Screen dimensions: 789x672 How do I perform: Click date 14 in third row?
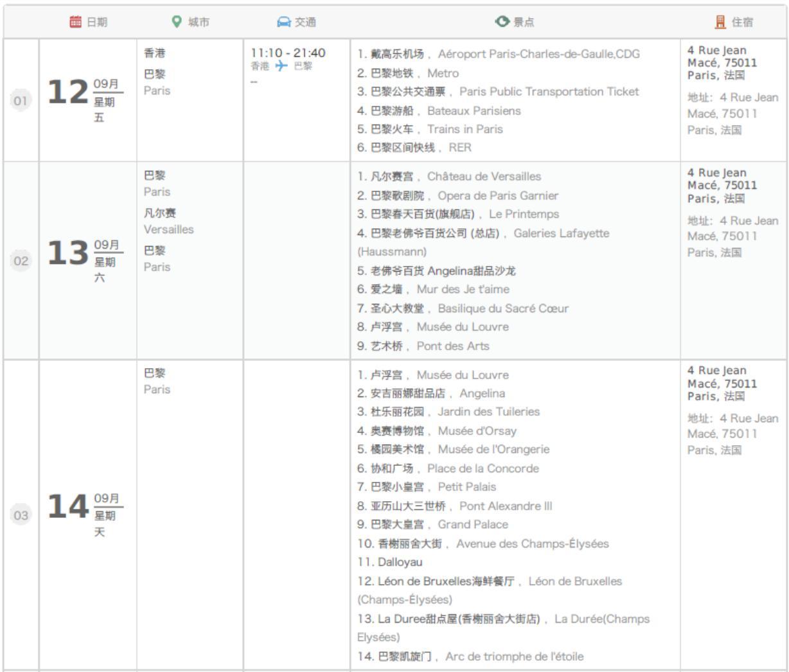pos(67,507)
